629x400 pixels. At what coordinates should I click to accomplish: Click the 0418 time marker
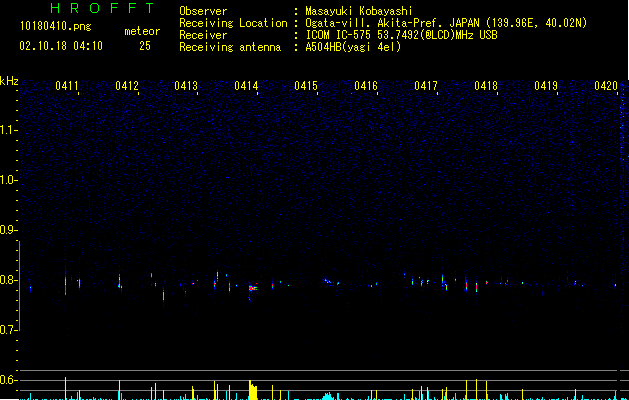point(486,86)
